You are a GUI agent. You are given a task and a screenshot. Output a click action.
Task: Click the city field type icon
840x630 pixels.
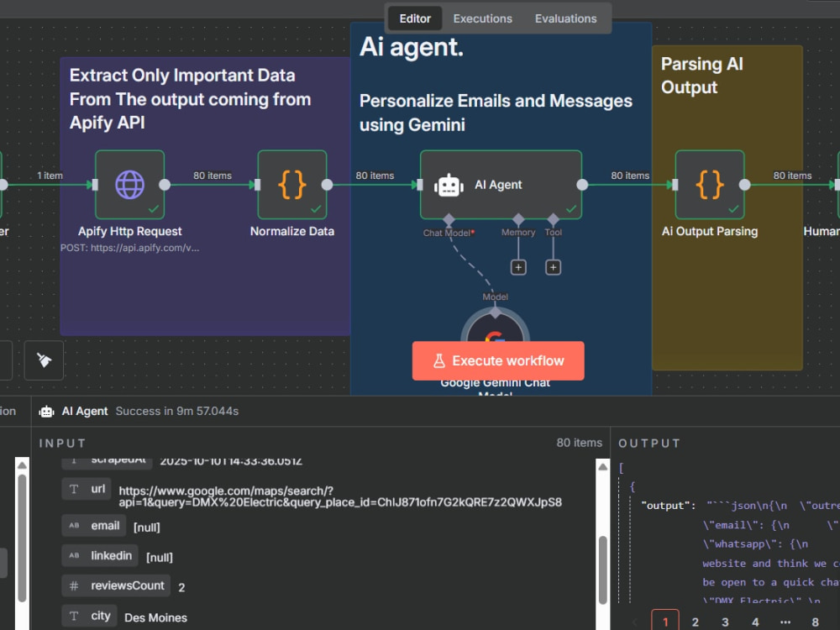click(x=74, y=616)
